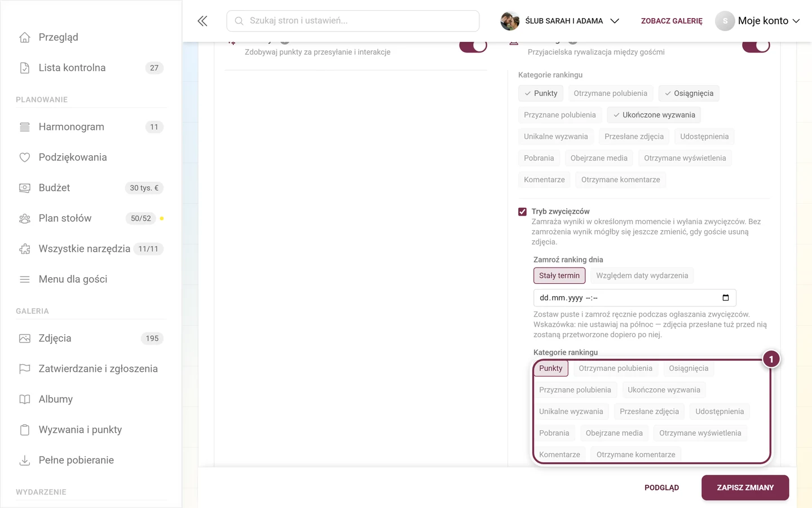Screen dimensions: 812x508
Task: Click the Przegląd home icon
Action: [x=25, y=37]
